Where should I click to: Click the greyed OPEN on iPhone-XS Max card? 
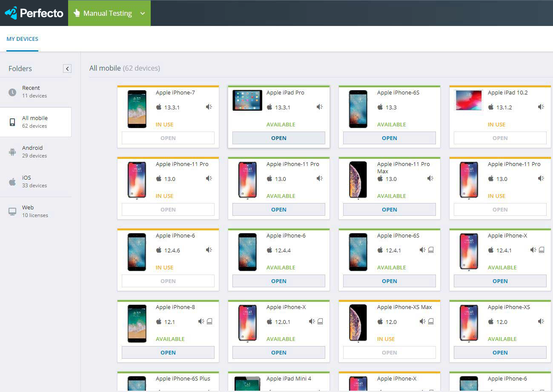pyautogui.click(x=390, y=352)
